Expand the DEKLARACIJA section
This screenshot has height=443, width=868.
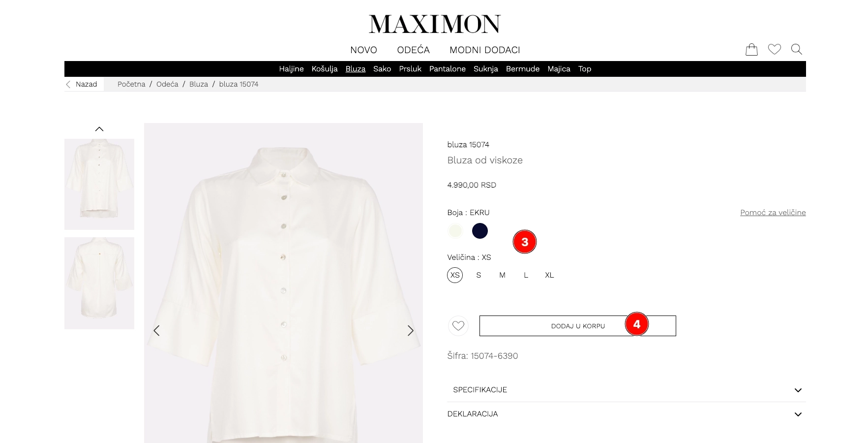(627, 414)
